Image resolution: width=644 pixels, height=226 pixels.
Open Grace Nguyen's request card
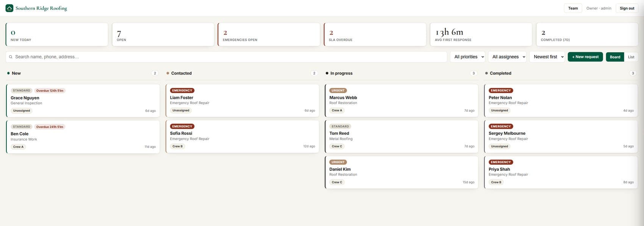pyautogui.click(x=83, y=101)
